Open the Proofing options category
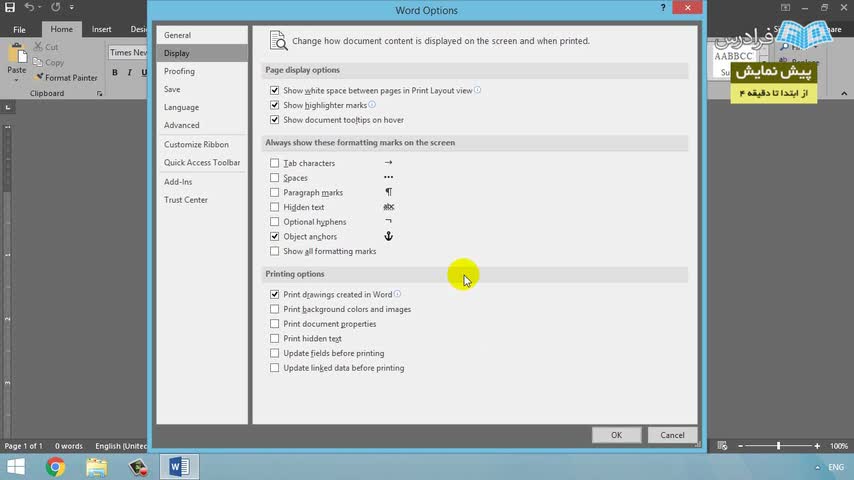Image resolution: width=854 pixels, height=480 pixels. point(202,71)
